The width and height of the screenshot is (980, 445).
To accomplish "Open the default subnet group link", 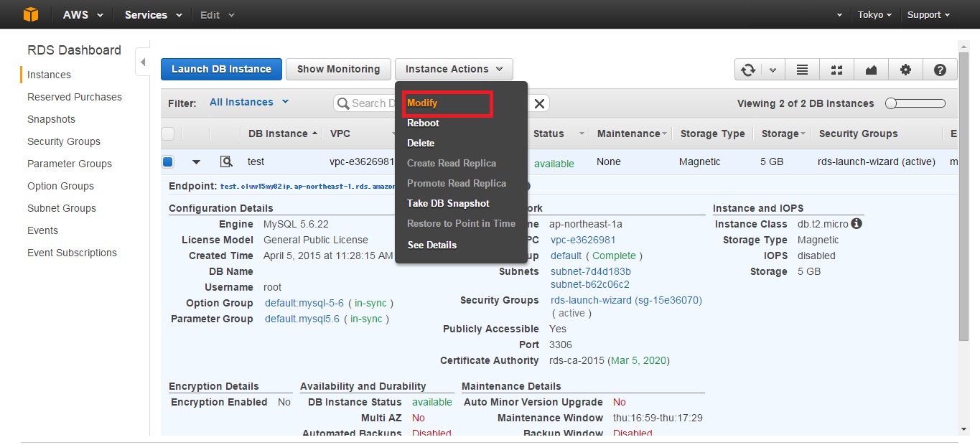I will (566, 256).
